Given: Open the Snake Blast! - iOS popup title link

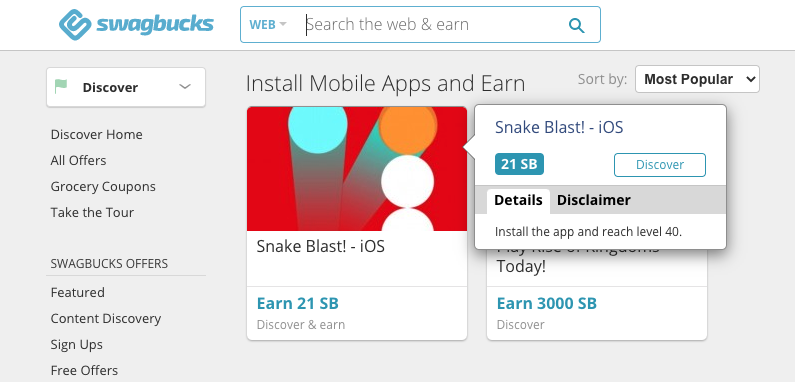Looking at the screenshot, I should (x=559, y=127).
